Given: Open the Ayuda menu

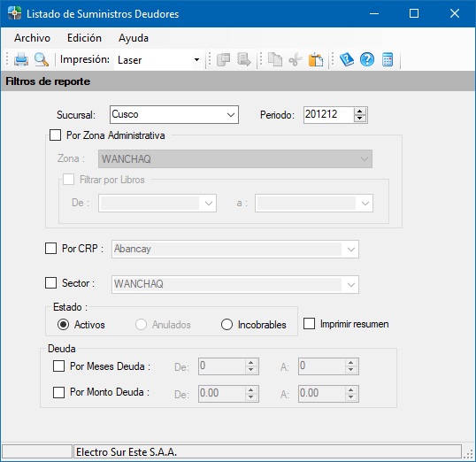Looking at the screenshot, I should [x=134, y=38].
